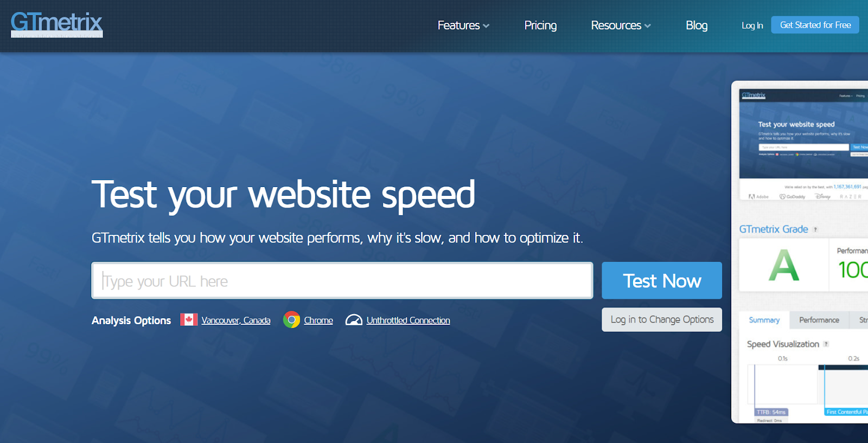Click the 'Analysis Options' label
The image size is (868, 443).
[x=131, y=320]
